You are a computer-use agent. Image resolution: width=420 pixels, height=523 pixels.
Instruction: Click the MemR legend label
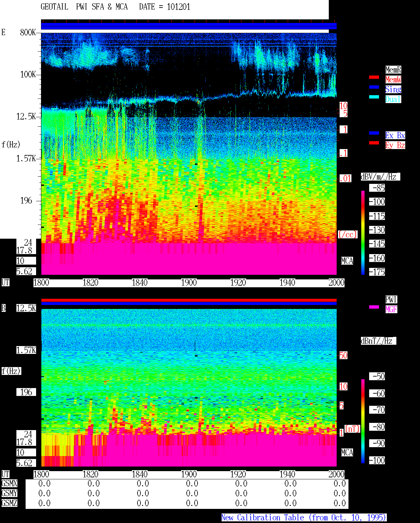point(393,70)
